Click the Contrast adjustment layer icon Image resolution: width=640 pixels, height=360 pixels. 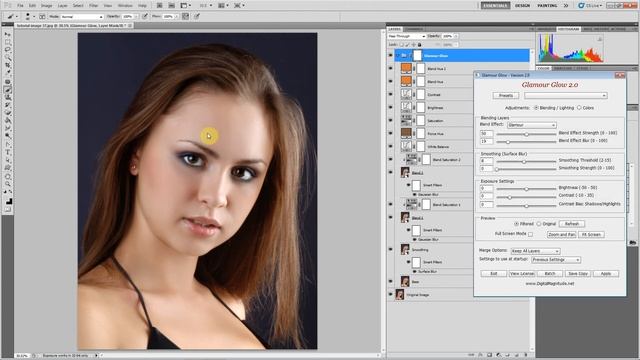(x=406, y=94)
